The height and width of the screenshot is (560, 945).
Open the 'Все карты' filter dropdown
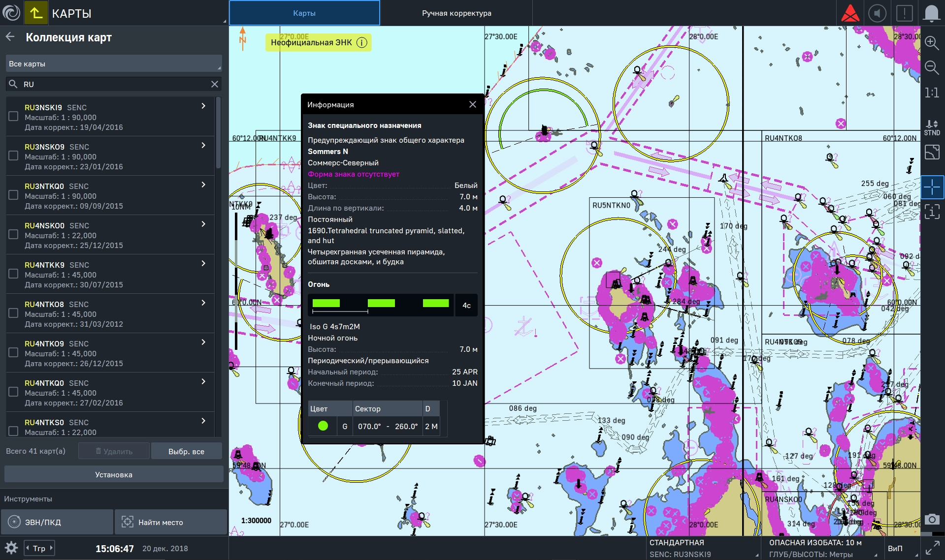114,64
